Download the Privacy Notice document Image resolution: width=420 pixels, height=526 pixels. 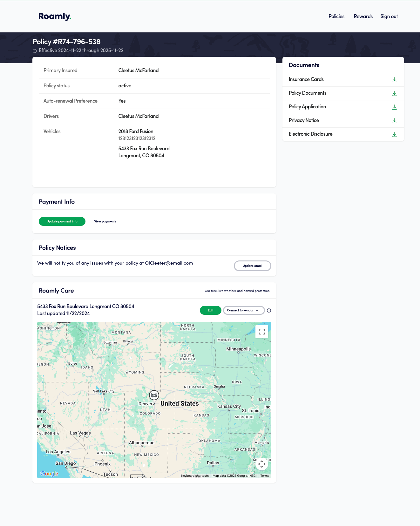click(x=394, y=121)
